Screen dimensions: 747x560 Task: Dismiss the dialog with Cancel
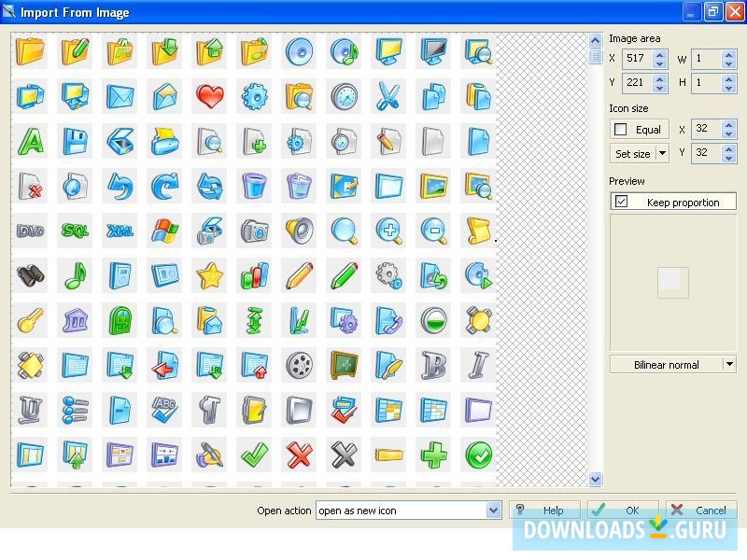(700, 511)
